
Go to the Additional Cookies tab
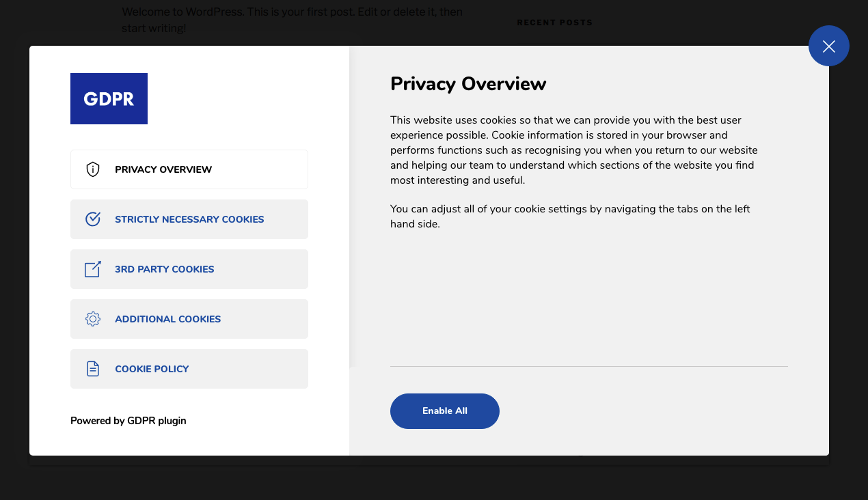point(168,319)
